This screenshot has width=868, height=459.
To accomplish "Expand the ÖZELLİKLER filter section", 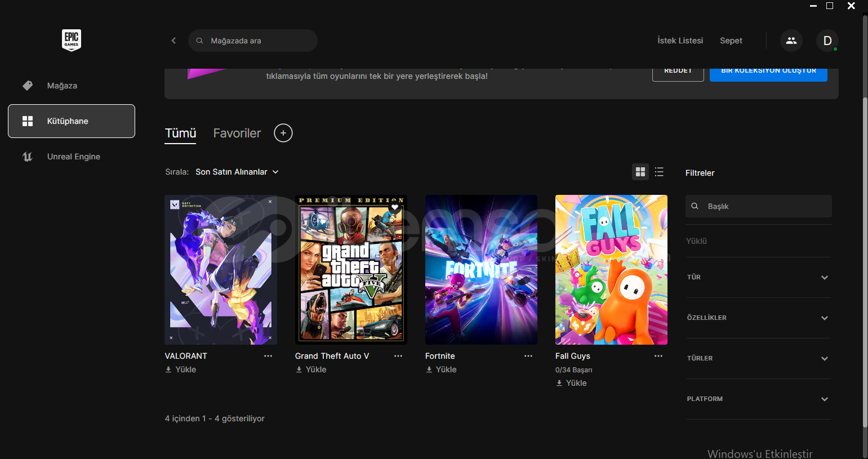I will click(x=758, y=318).
